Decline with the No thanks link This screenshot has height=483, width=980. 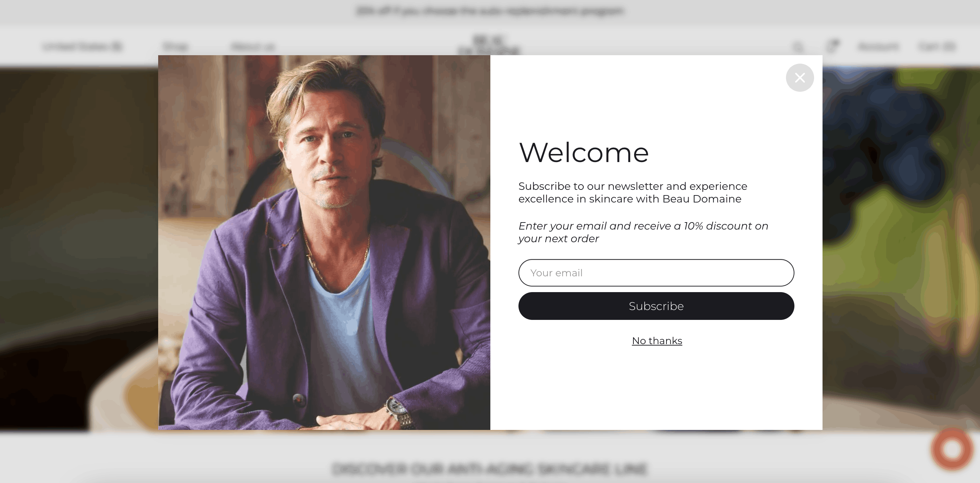click(657, 341)
